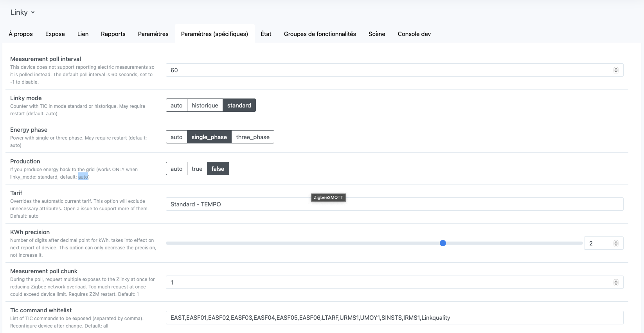644x333 pixels.
Task: Set Production option to auto
Action: coord(176,169)
